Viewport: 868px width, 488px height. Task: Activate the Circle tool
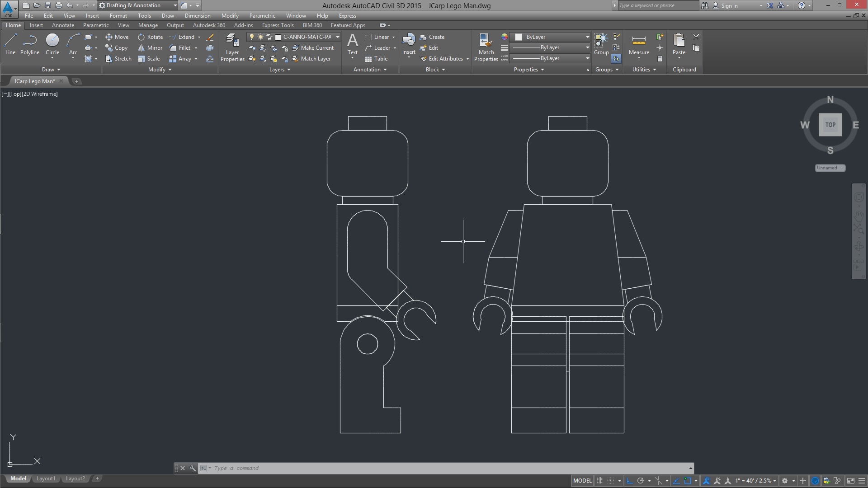(52, 44)
